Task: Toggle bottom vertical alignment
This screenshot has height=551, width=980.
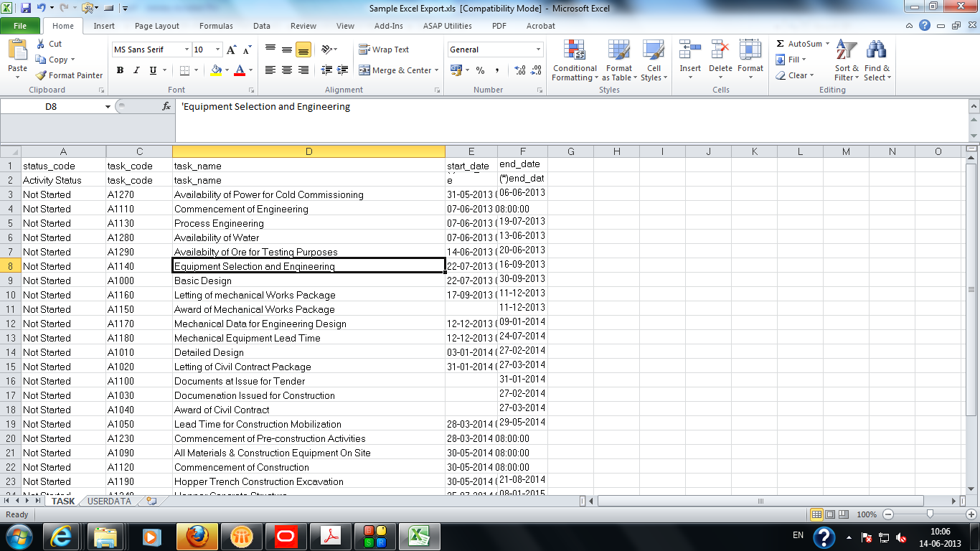Action: [303, 50]
